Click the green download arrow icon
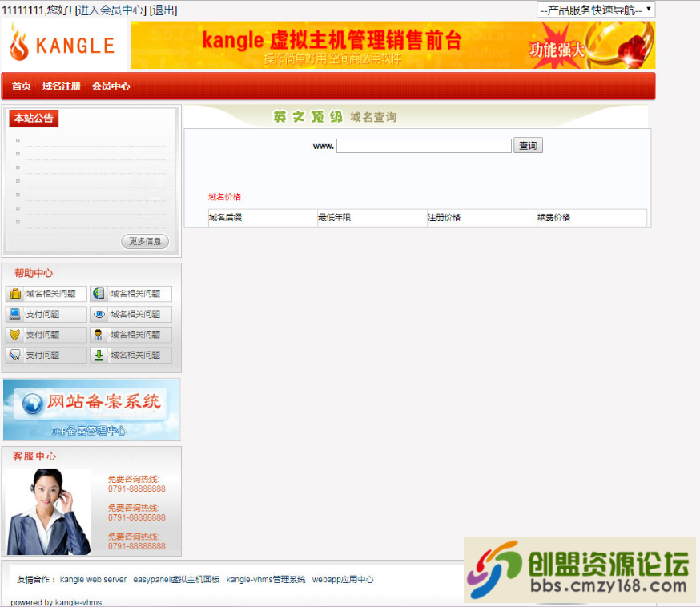The image size is (700, 607). pyautogui.click(x=99, y=356)
